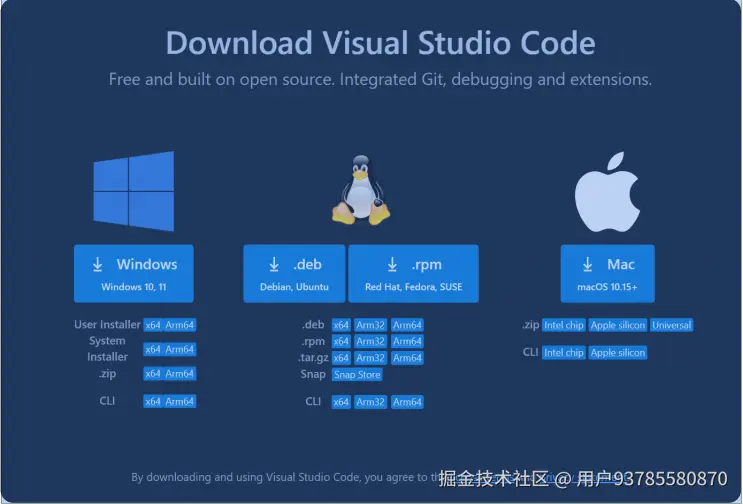743x504 pixels.
Task: Select Linux CLI Arm64 download
Action: (x=407, y=402)
